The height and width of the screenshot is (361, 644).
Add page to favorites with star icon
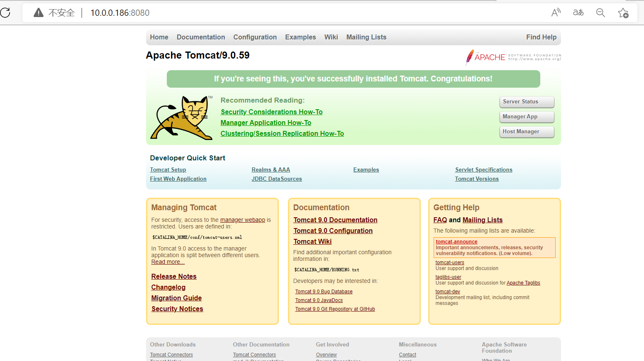[x=623, y=13]
